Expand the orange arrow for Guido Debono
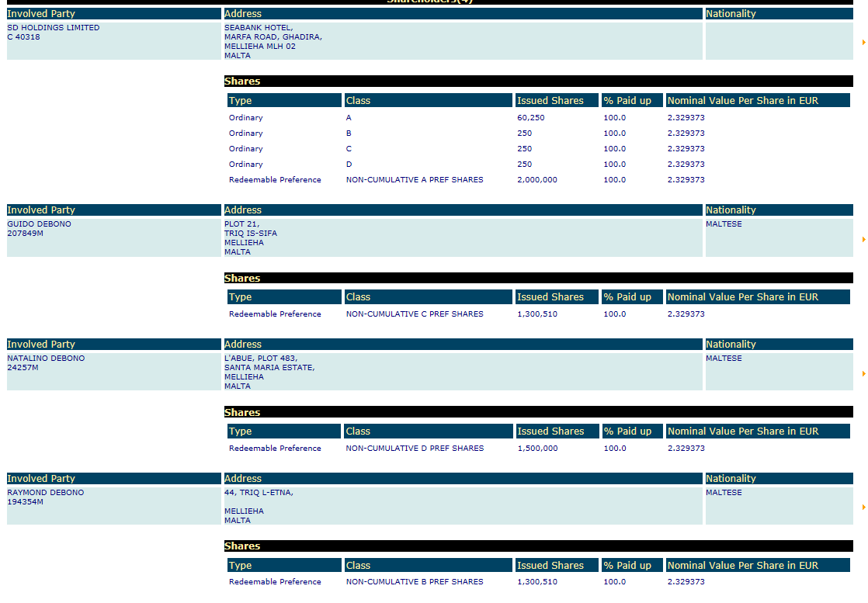The image size is (868, 603). click(863, 239)
